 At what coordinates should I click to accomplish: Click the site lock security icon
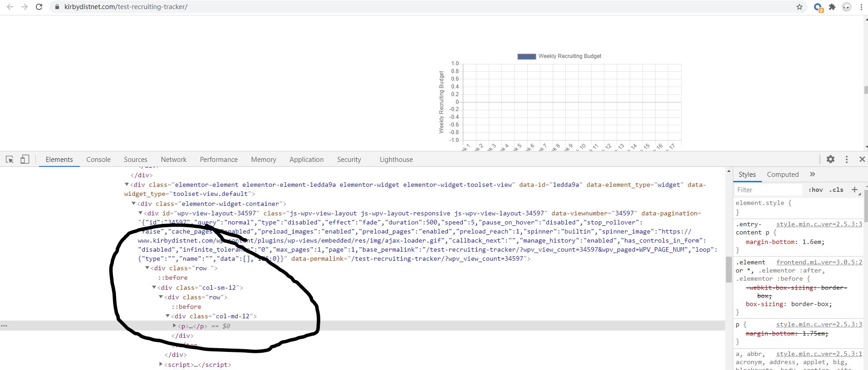[57, 7]
